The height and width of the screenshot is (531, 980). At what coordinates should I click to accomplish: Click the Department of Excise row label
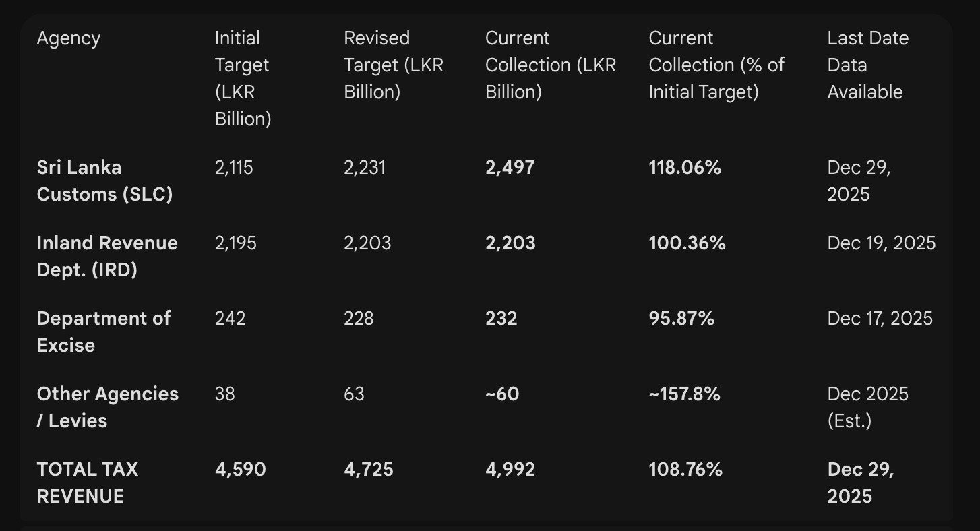[x=104, y=332]
